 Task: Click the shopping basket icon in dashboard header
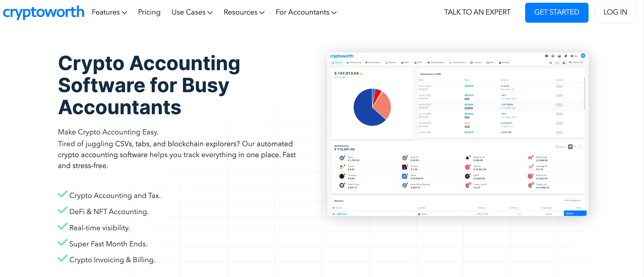559,56
